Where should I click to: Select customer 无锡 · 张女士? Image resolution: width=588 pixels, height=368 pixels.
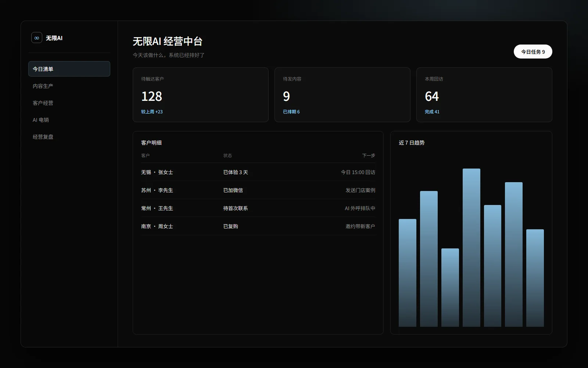pyautogui.click(x=157, y=172)
